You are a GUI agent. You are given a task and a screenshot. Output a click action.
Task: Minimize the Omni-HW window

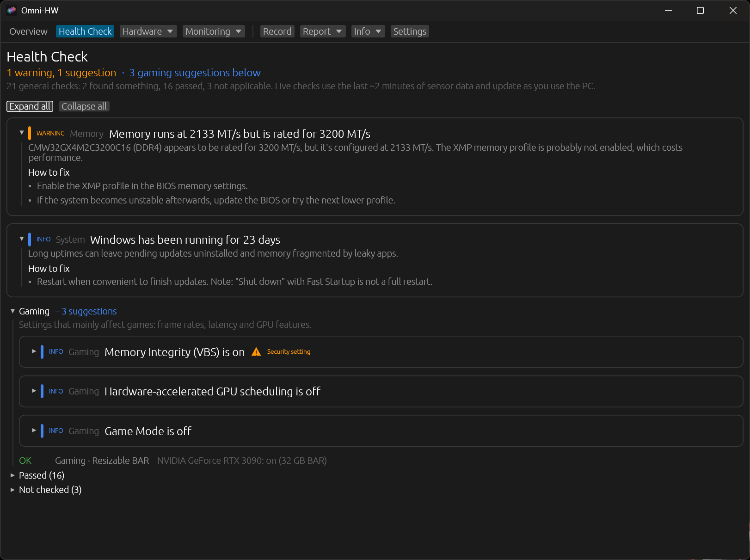(x=668, y=10)
